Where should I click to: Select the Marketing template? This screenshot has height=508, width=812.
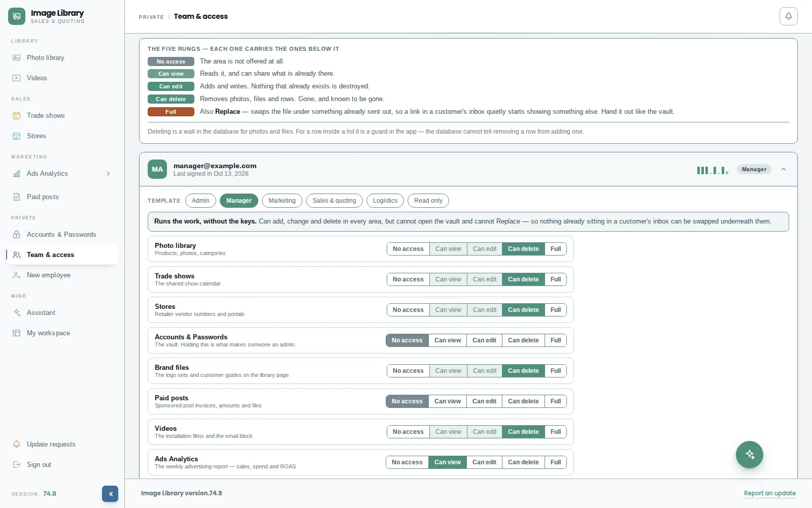282,201
